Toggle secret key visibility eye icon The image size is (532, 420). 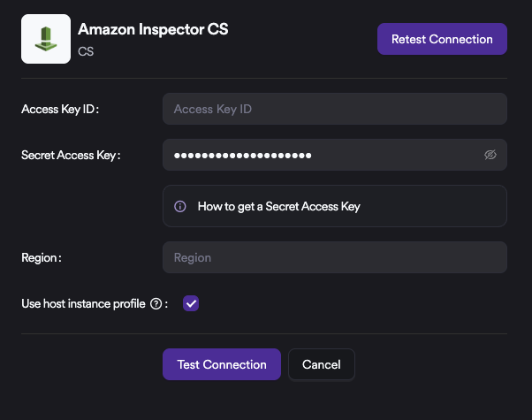(491, 155)
